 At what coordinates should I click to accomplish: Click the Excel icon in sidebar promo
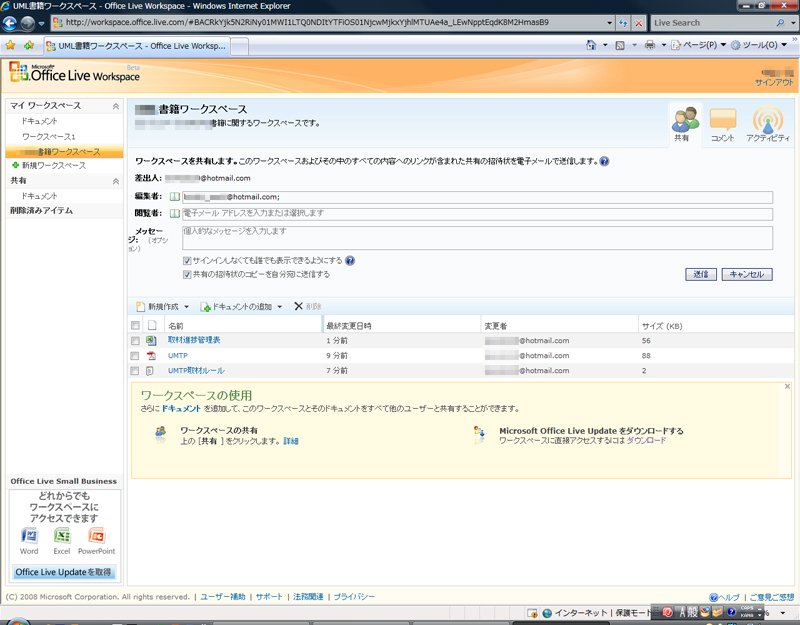coord(62,536)
